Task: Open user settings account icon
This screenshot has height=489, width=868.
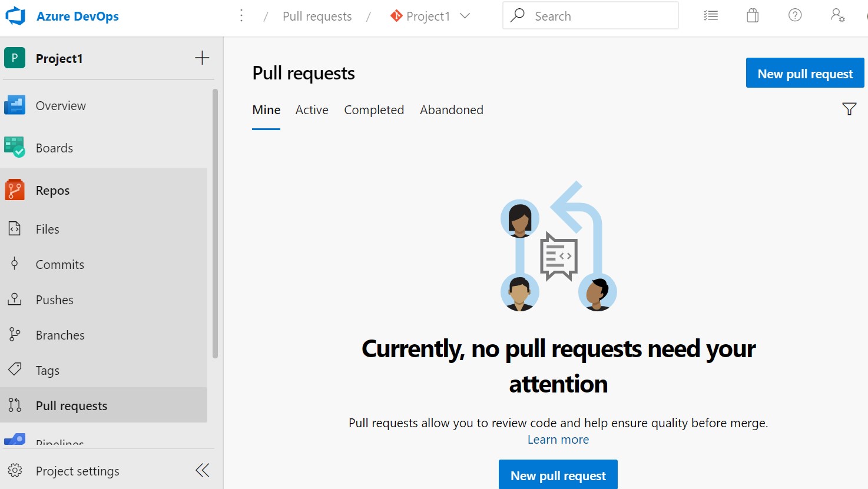Action: (x=838, y=16)
